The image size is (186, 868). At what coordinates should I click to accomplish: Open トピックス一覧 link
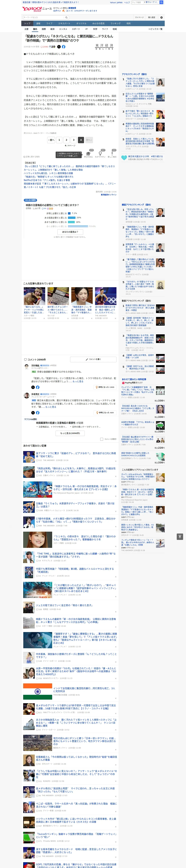tap(155, 29)
